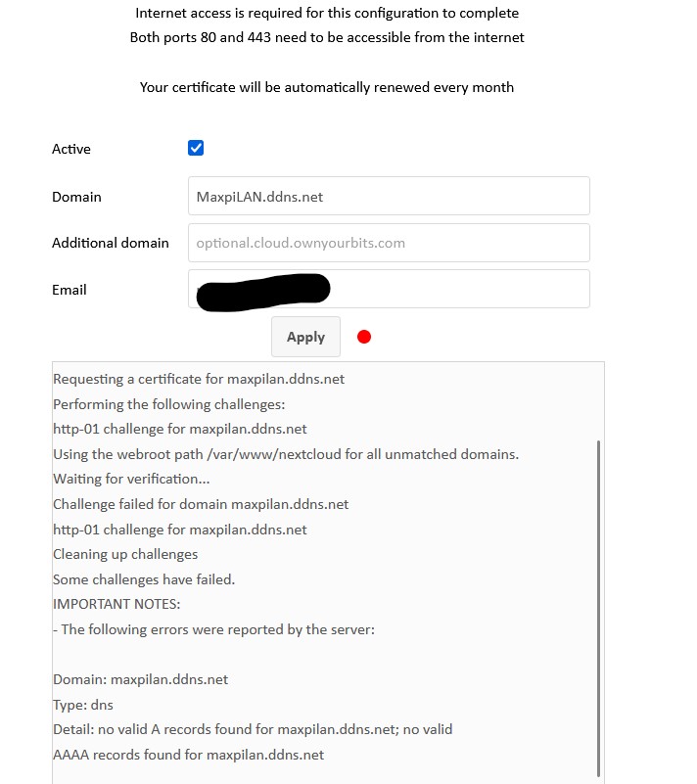The height and width of the screenshot is (784, 697).
Task: Toggle the Active checkbox
Action: 196,149
